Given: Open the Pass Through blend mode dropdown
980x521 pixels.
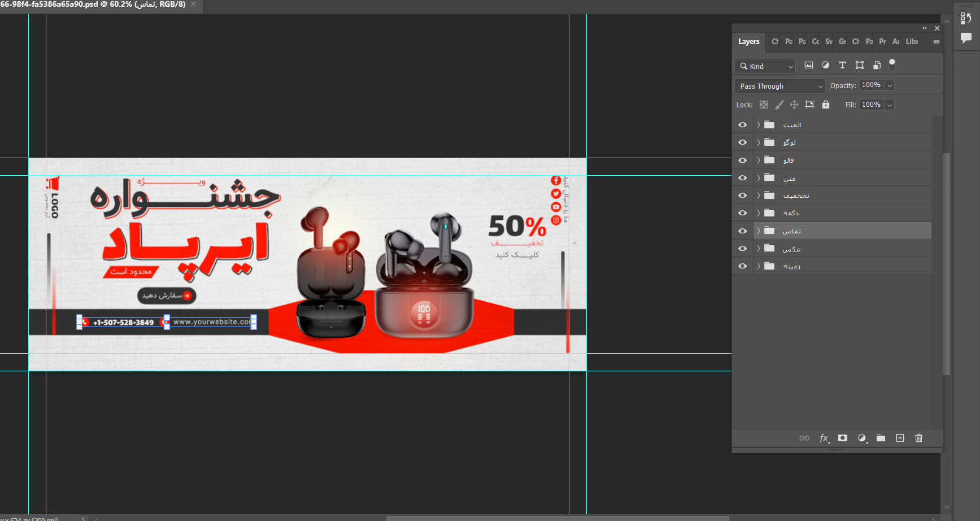Looking at the screenshot, I should tap(781, 86).
